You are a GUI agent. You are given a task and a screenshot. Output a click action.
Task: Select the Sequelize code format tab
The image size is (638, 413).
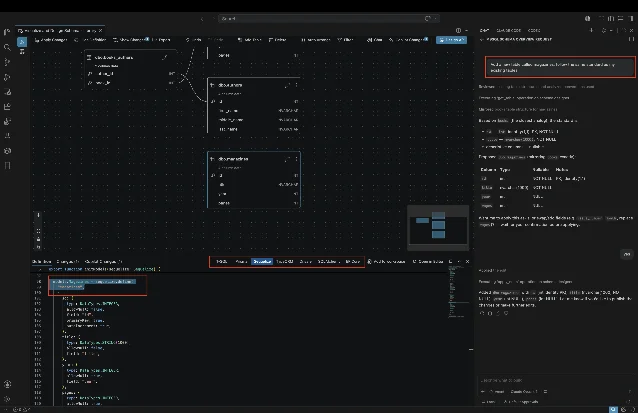pyautogui.click(x=262, y=262)
